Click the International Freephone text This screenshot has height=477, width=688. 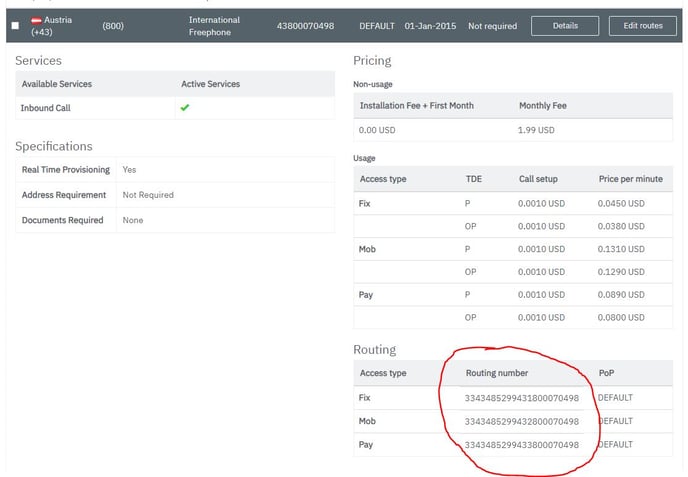pos(214,26)
